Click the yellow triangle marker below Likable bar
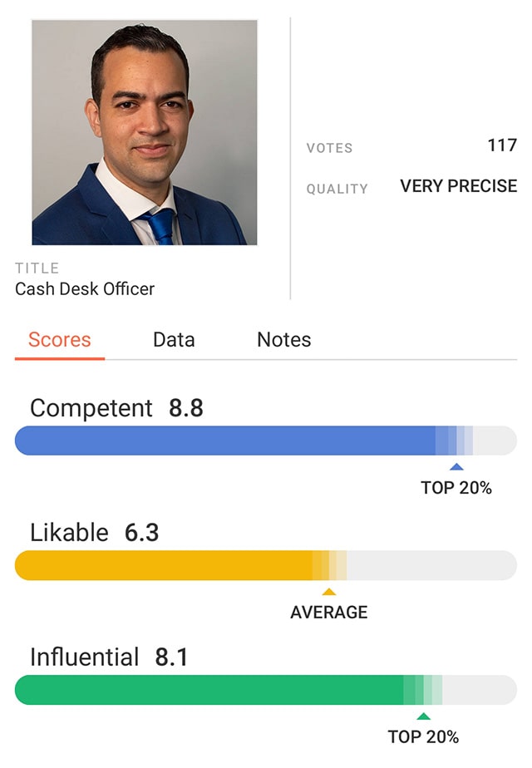Image resolution: width=532 pixels, height=768 pixels. [329, 592]
